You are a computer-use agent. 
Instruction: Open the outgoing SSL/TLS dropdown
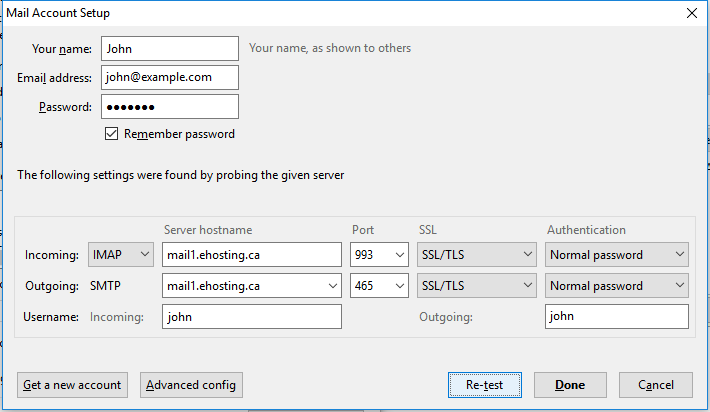[476, 285]
